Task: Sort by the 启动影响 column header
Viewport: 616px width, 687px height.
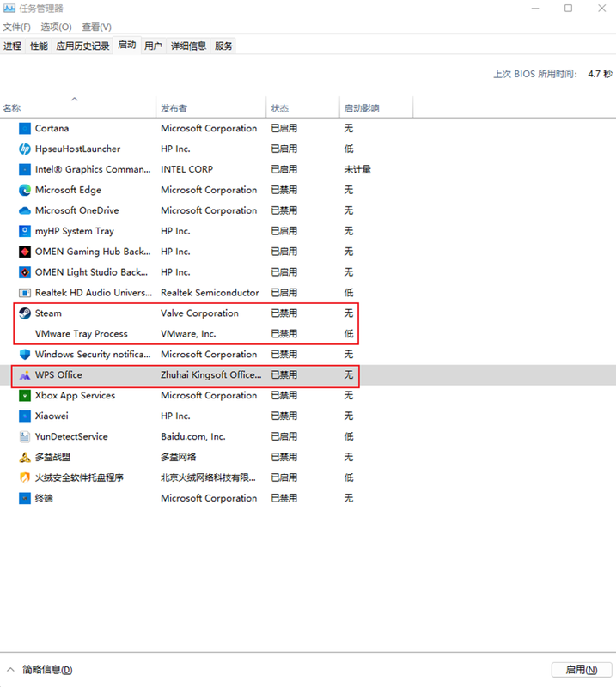Action: [361, 108]
